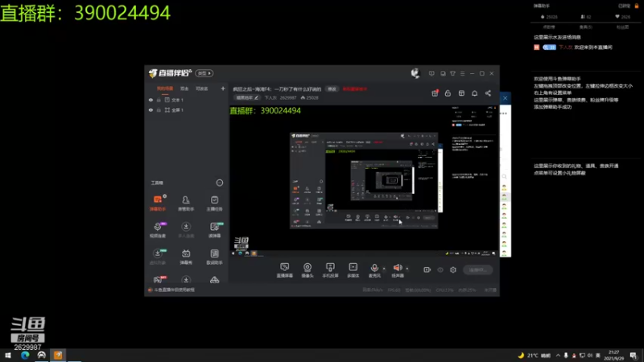Screen dimensions: 644x362
Task: Click the red link beside 修改
Action: 355,89
